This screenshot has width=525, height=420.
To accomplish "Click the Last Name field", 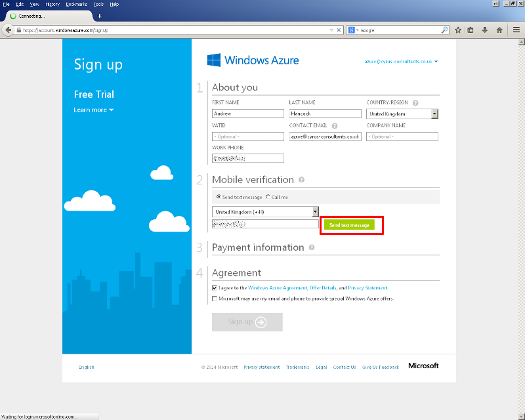I will [325, 114].
